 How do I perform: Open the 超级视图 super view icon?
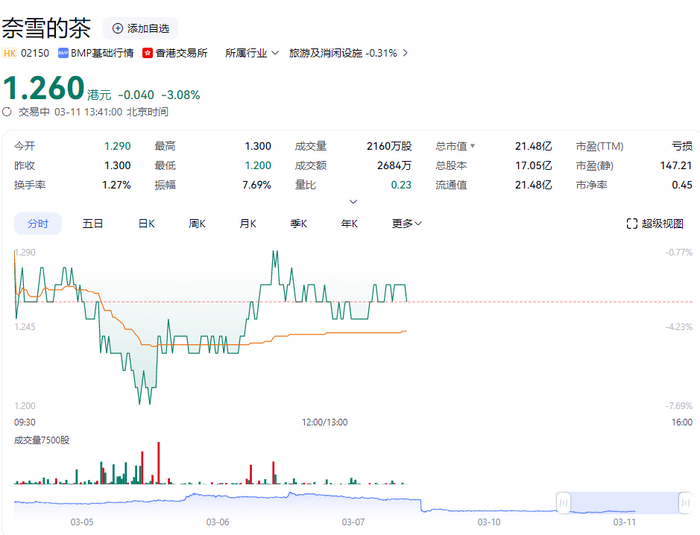click(654, 223)
